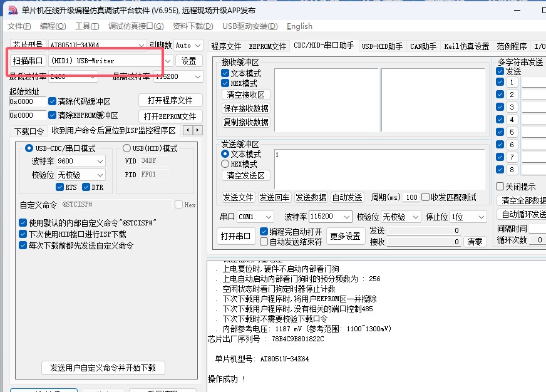This screenshot has height=392, width=546.
Task: Click right arrow of the tab scroller
Action: click(x=197, y=130)
